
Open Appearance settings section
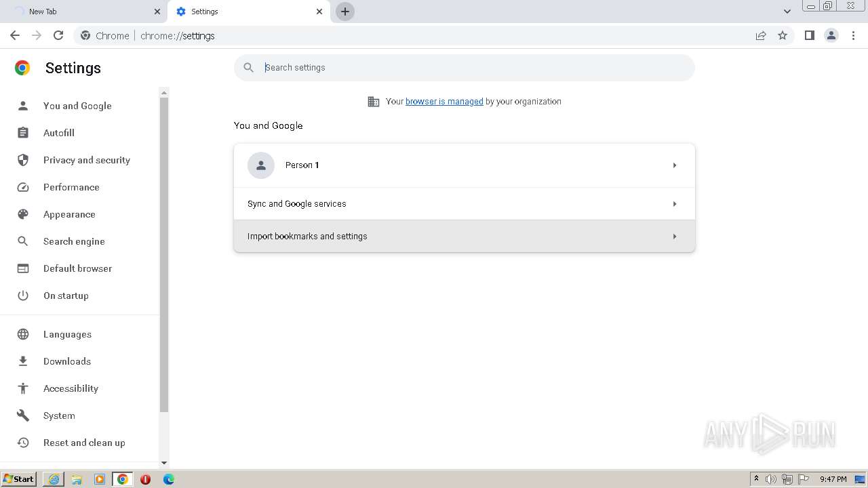click(69, 214)
